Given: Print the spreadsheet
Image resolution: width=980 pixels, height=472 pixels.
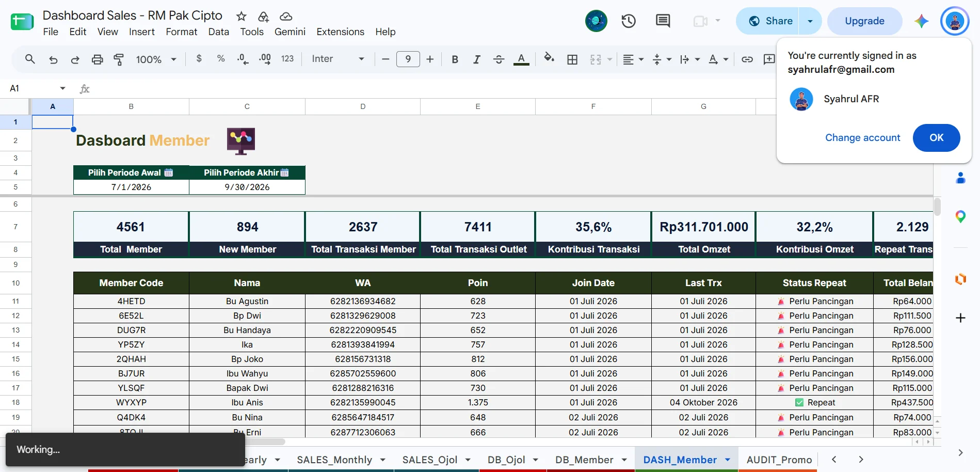Looking at the screenshot, I should click(x=97, y=59).
